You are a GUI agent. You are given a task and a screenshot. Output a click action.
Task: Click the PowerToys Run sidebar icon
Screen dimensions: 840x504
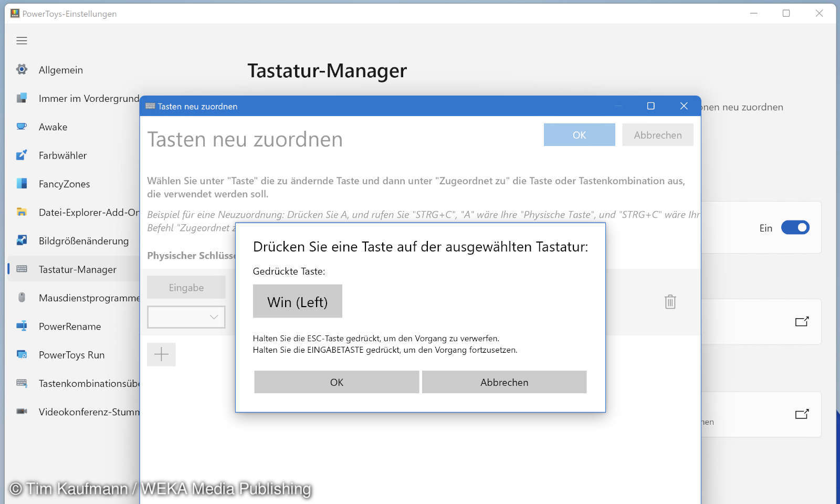click(x=22, y=355)
